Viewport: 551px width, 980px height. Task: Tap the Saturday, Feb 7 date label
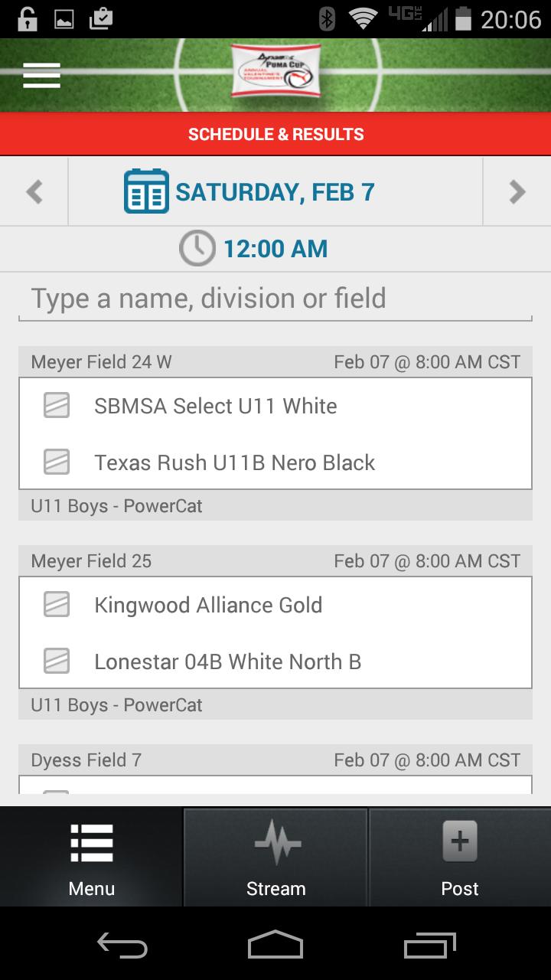coord(275,191)
